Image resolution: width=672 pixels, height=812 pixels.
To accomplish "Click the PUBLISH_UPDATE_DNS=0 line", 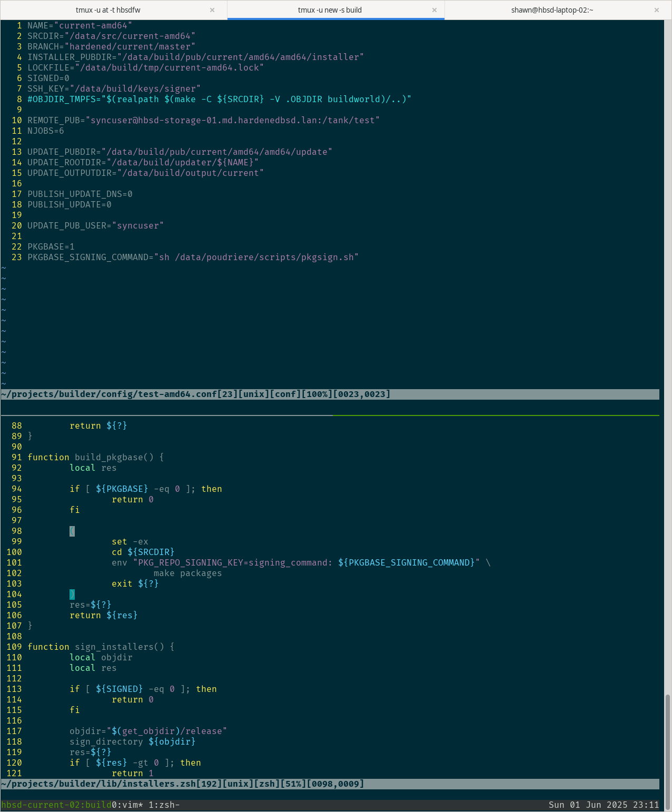I will (x=80, y=194).
